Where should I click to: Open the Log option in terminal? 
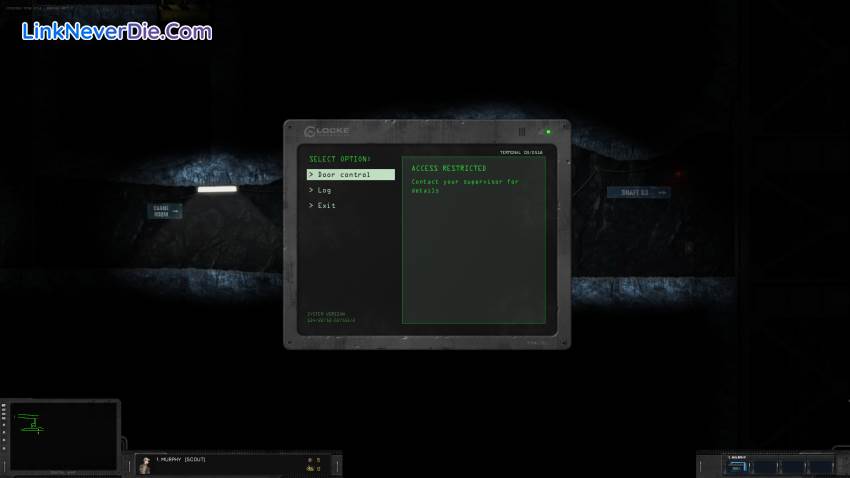(x=324, y=190)
